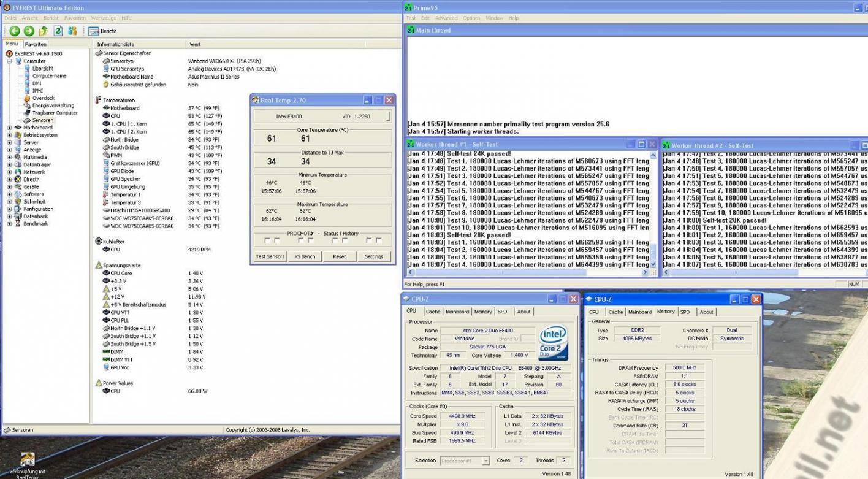
Task: Open Settings in Real Temp
Action: coord(374,256)
